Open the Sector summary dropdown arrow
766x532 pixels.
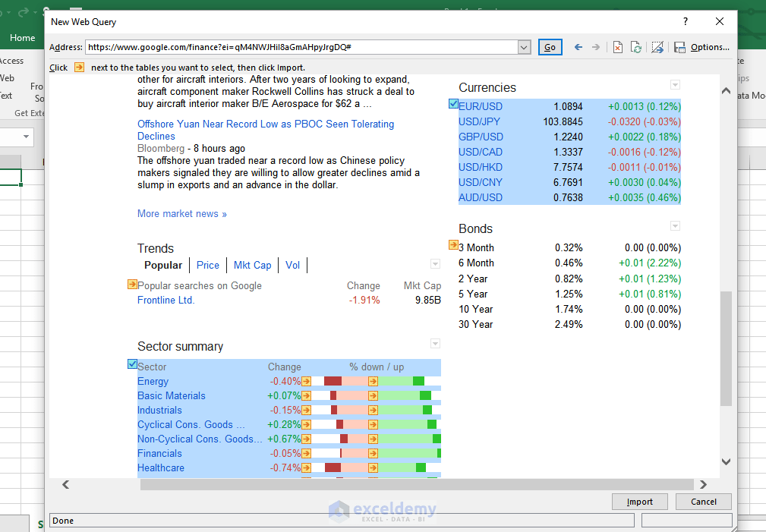pyautogui.click(x=435, y=343)
